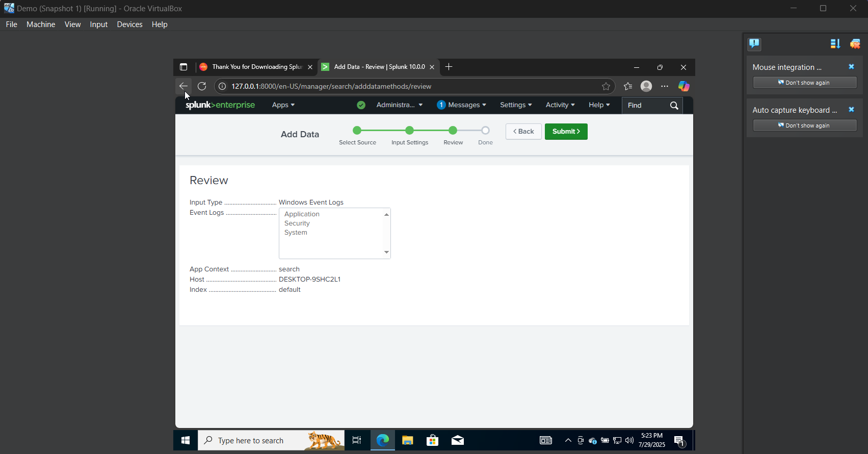868x454 pixels.
Task: Add this page to favorites star
Action: click(x=606, y=86)
